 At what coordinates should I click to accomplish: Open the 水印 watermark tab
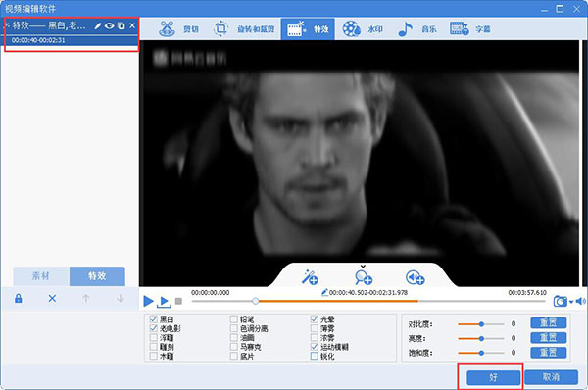click(x=363, y=28)
